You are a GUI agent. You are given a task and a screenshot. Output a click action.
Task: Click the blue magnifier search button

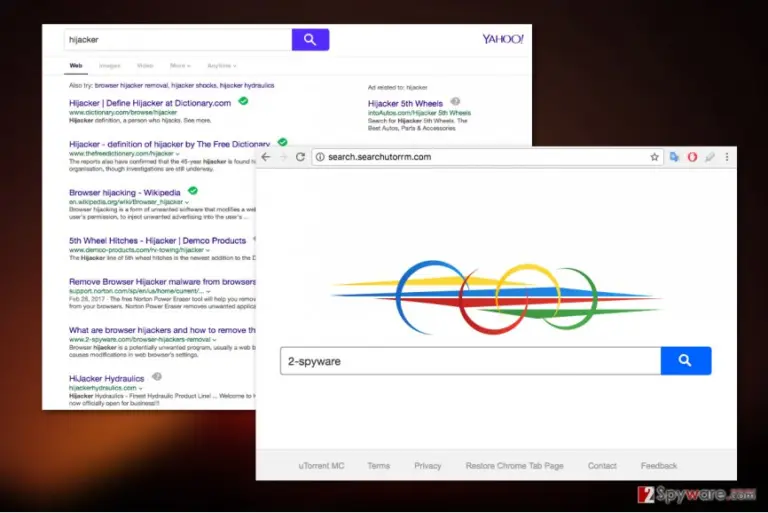coord(685,361)
